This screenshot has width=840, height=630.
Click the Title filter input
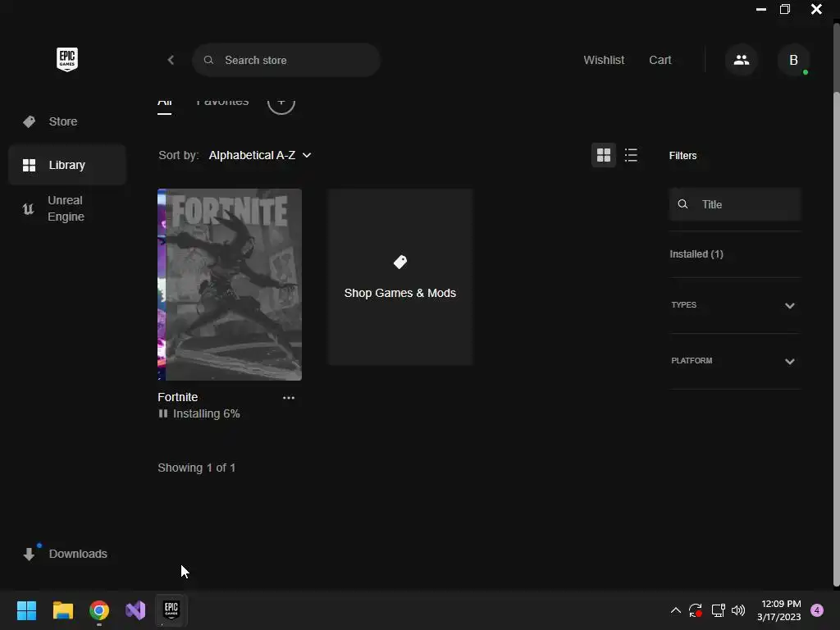pyautogui.click(x=734, y=204)
